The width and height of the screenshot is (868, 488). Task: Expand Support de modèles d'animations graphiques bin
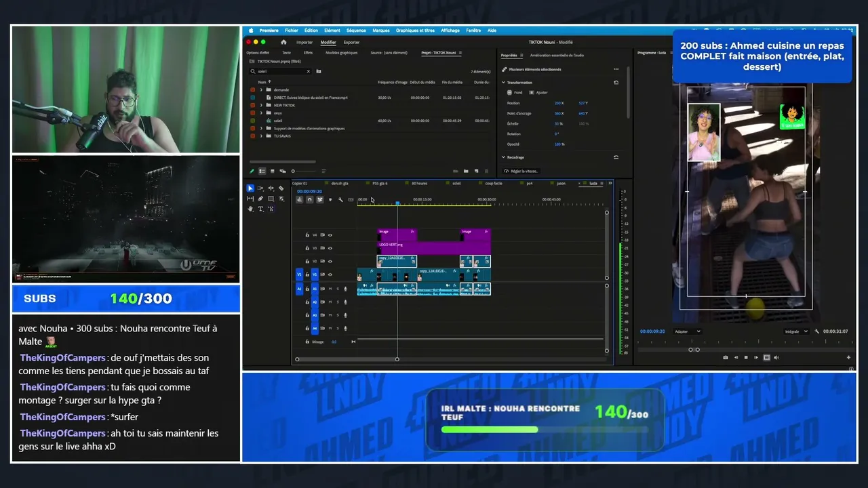tap(261, 128)
